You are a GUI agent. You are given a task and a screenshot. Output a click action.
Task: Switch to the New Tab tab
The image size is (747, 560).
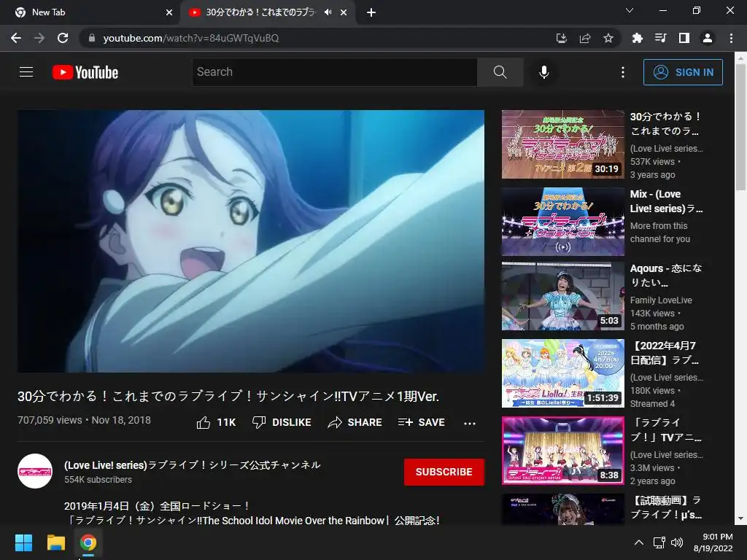[x=89, y=12]
